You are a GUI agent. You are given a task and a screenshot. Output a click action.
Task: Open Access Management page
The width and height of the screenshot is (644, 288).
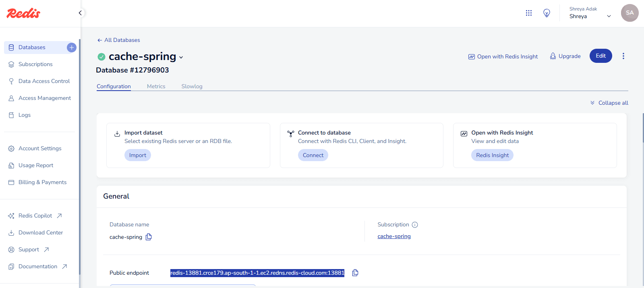40,98
